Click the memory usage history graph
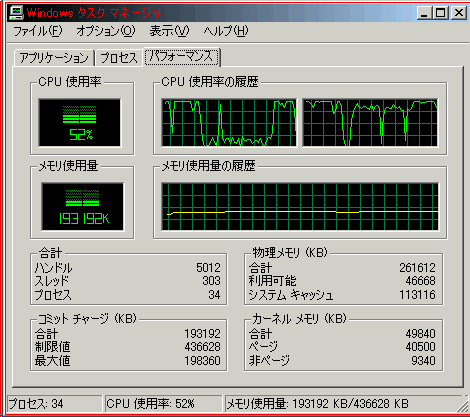470x417 pixels. (300, 206)
